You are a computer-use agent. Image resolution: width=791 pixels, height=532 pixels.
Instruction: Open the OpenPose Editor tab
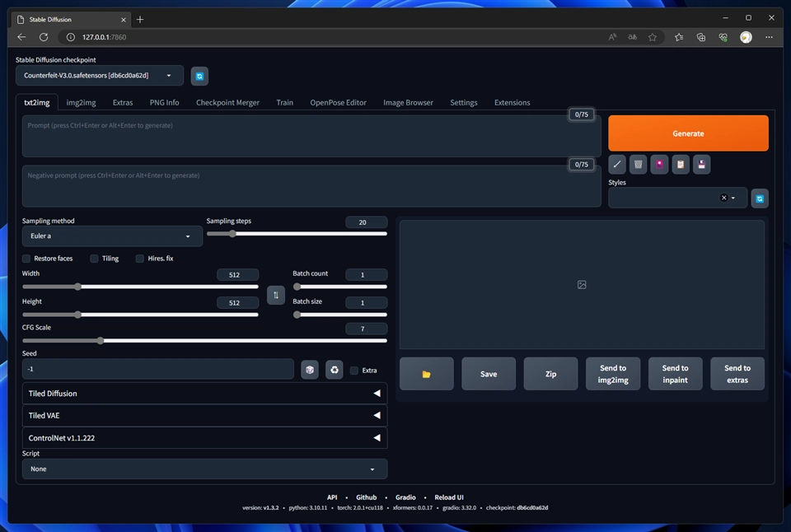pyautogui.click(x=338, y=102)
